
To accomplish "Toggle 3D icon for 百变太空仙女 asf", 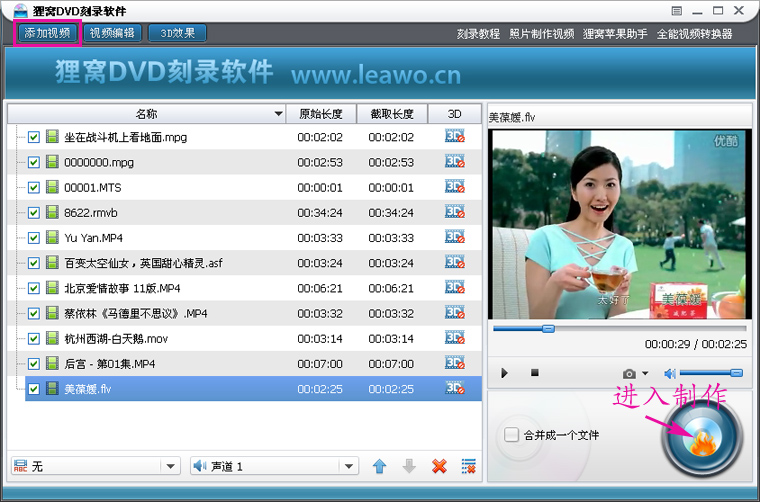I will 455,262.
